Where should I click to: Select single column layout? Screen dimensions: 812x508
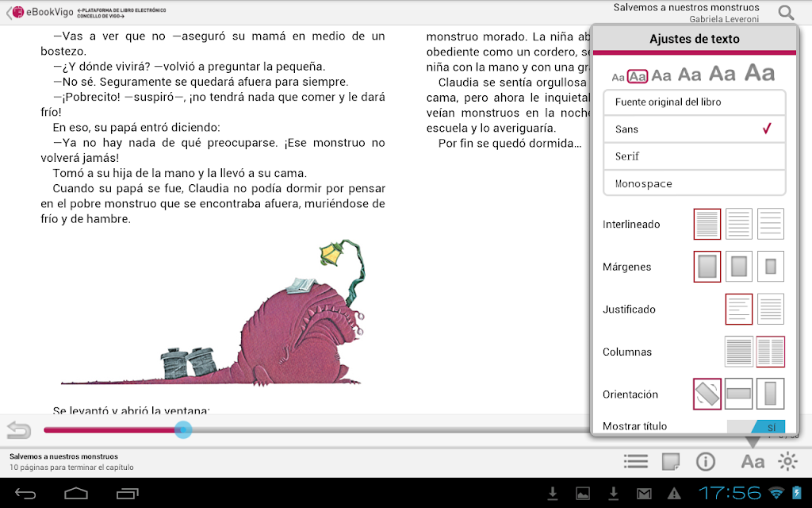738,352
